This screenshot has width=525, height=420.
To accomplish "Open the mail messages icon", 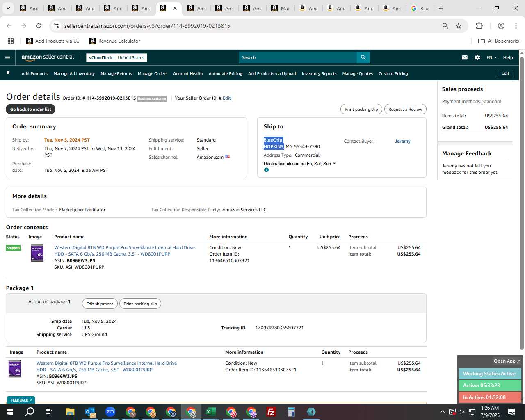I will [464, 57].
